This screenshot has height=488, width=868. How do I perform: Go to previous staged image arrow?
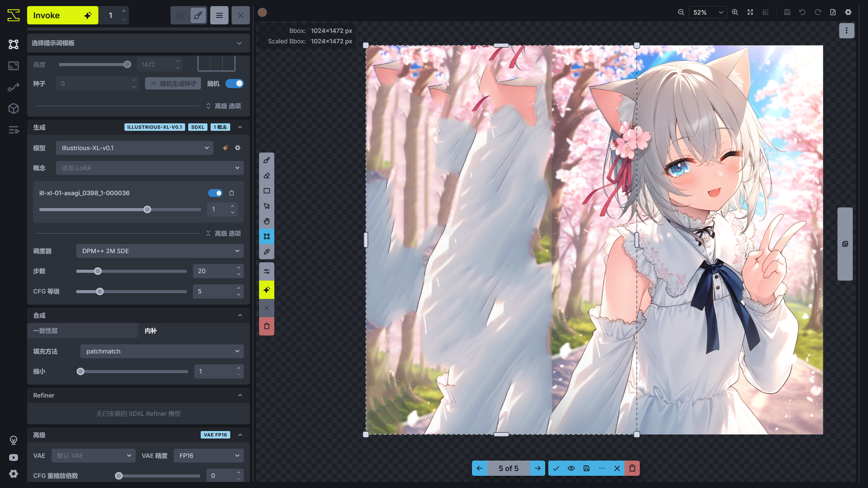coord(479,468)
